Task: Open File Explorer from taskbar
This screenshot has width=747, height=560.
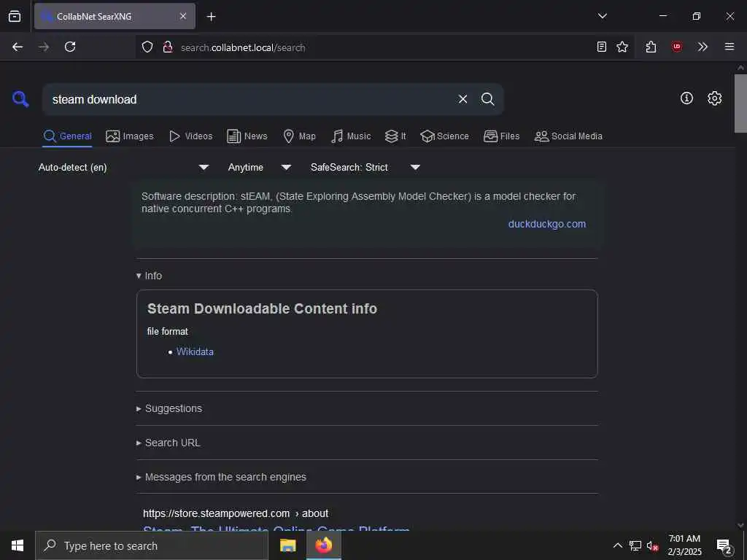Action: tap(287, 545)
